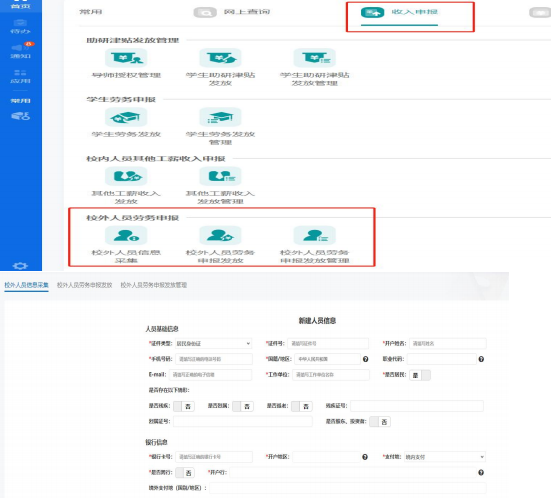This screenshot has height=498, width=551.
Task: Open 学生助研津贴发放管理 icon
Action: tap(315, 58)
